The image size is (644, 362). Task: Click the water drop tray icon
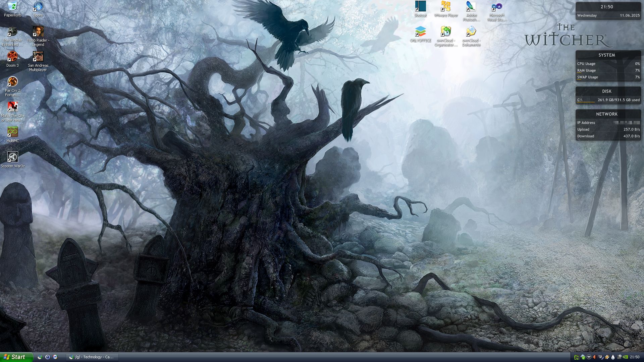[613, 357]
